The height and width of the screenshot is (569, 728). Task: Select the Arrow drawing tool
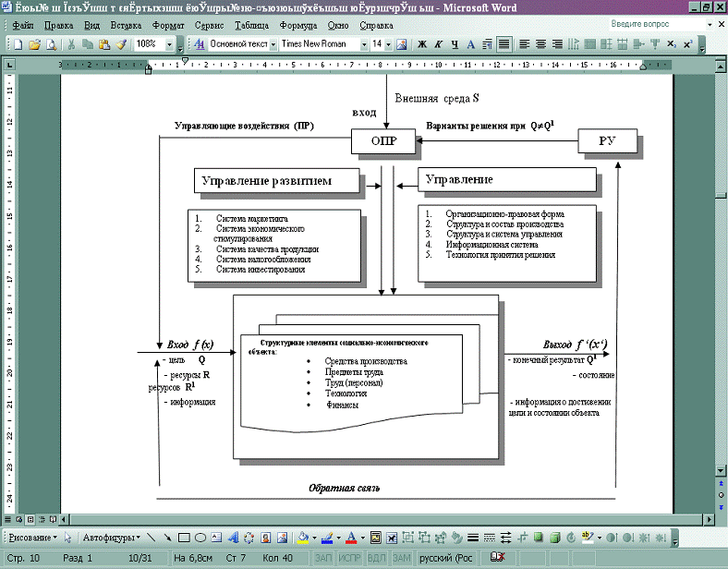167,538
